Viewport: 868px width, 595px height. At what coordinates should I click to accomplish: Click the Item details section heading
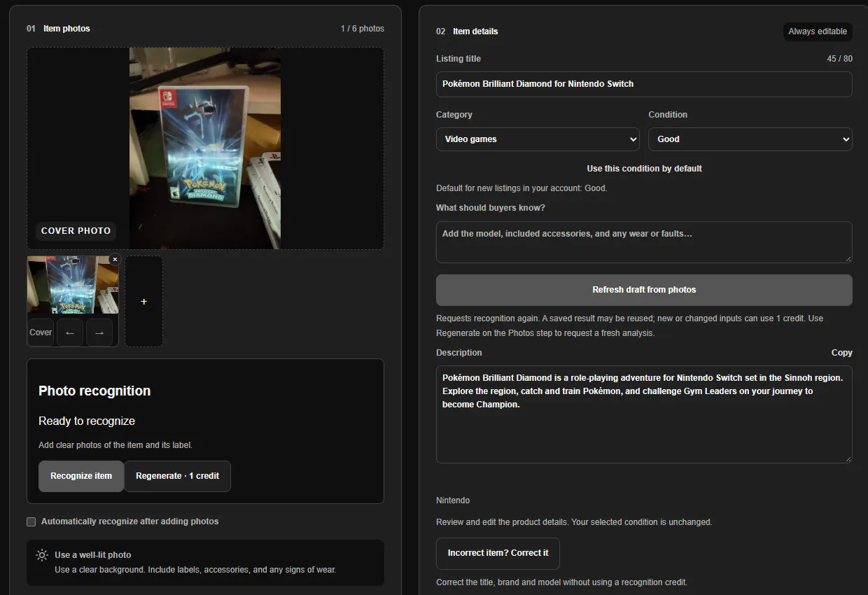pyautogui.click(x=475, y=31)
